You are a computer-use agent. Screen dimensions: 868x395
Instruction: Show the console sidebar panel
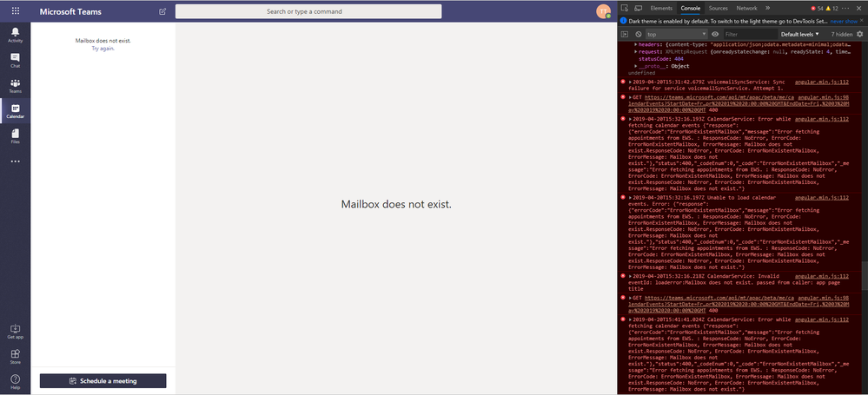(x=625, y=35)
